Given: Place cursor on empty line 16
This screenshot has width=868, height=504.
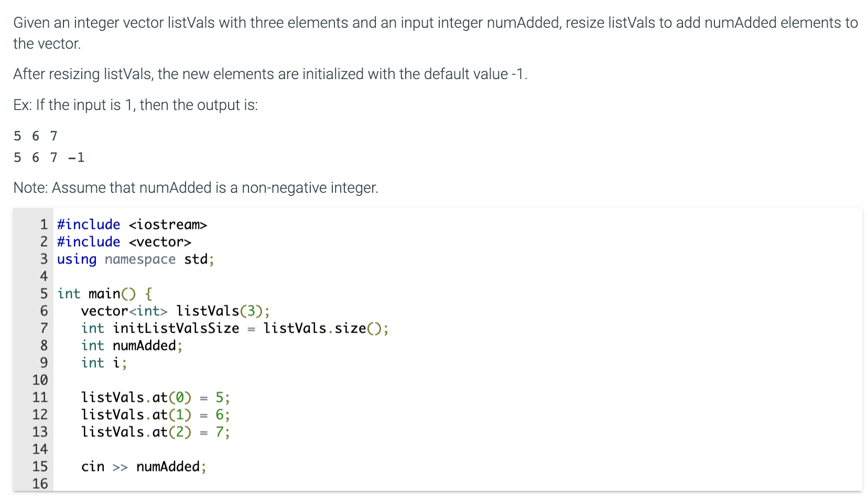Looking at the screenshot, I should [x=456, y=484].
